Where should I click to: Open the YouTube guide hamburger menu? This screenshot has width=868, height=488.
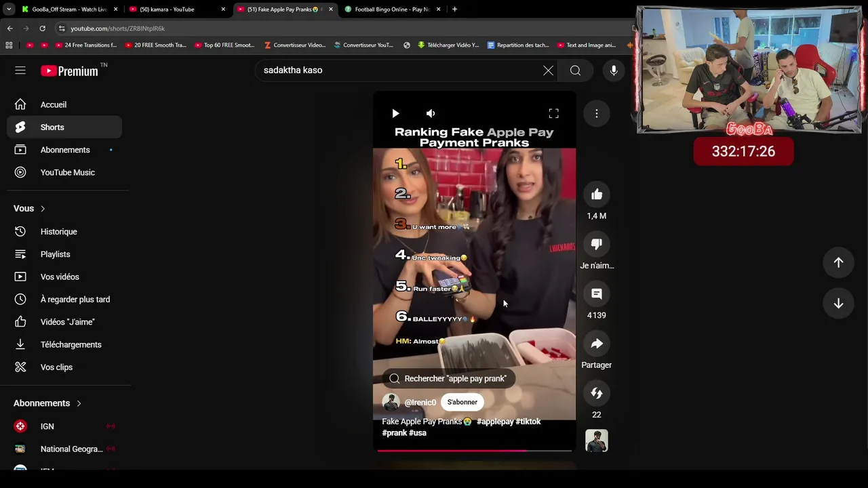pyautogui.click(x=20, y=70)
